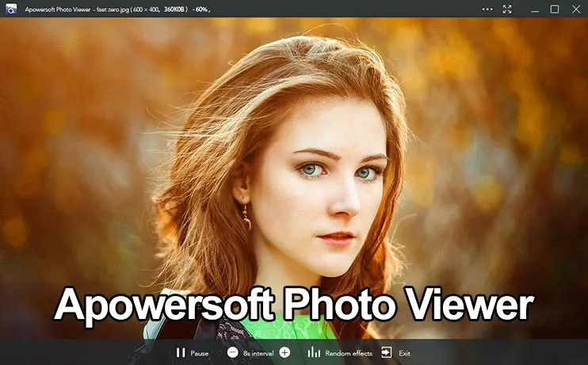This screenshot has height=365, width=588.
Task: Click the Exit door arrow icon
Action: pos(386,352)
